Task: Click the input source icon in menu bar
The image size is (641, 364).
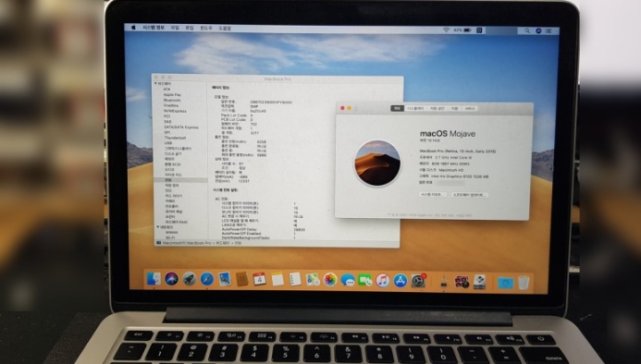Action: tap(479, 30)
